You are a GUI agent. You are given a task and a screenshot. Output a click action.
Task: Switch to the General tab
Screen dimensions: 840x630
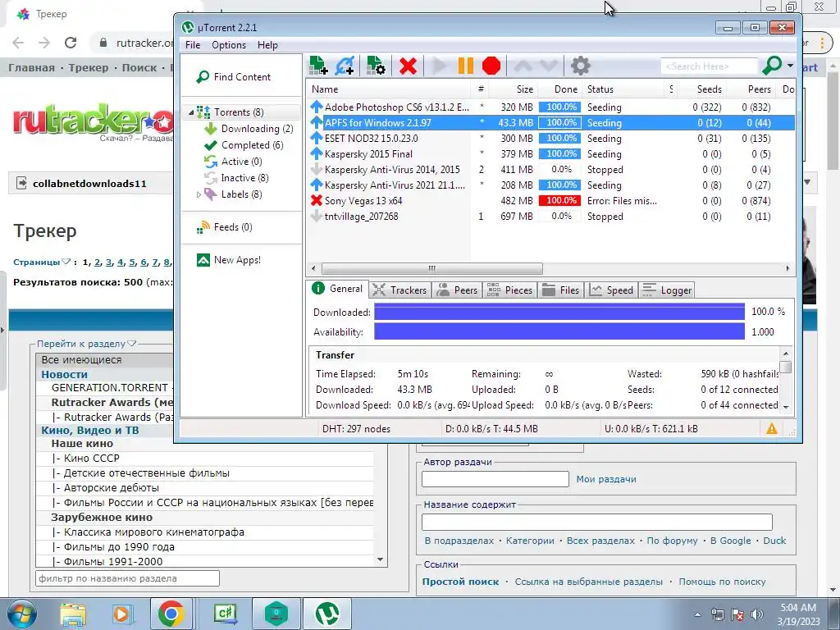337,290
